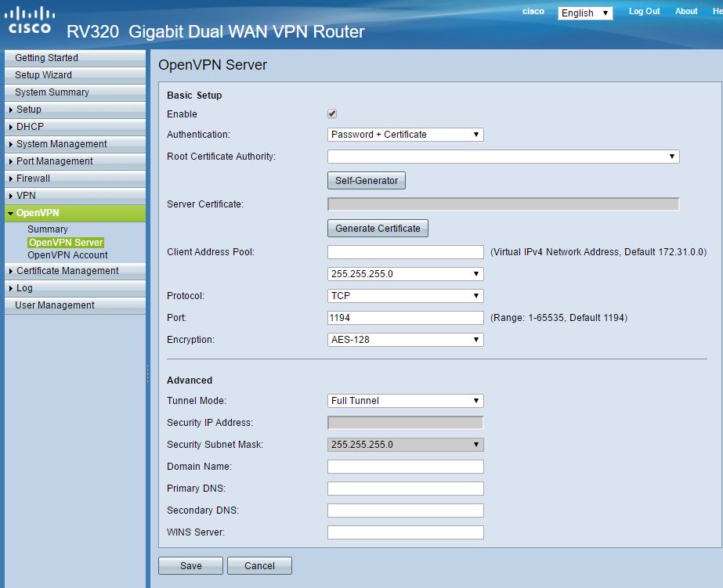Click the Security IP Address field
723x588 pixels.
pyautogui.click(x=405, y=423)
